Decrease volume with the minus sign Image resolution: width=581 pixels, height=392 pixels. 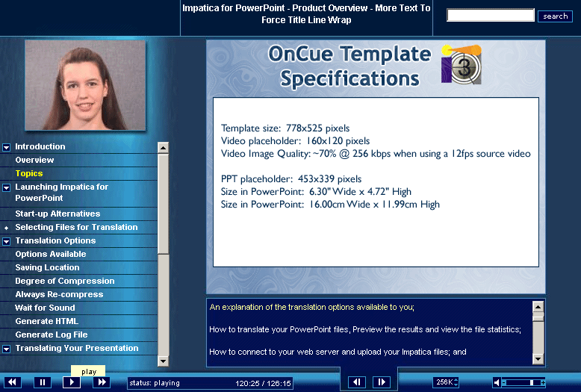[x=504, y=383]
